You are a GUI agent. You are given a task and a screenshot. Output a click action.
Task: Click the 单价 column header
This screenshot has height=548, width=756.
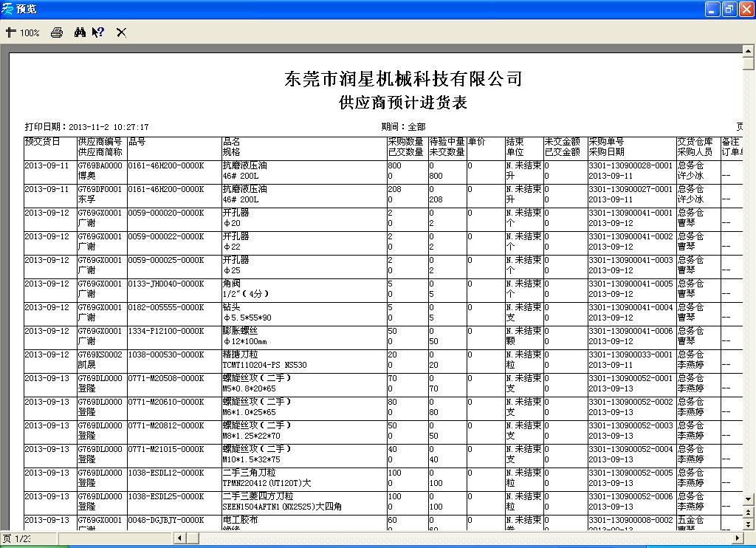477,142
